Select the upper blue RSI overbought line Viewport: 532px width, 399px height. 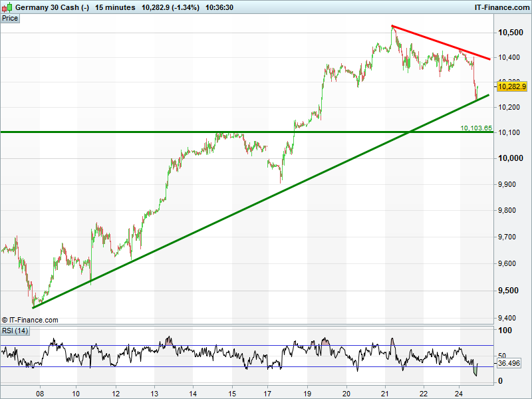247,346
